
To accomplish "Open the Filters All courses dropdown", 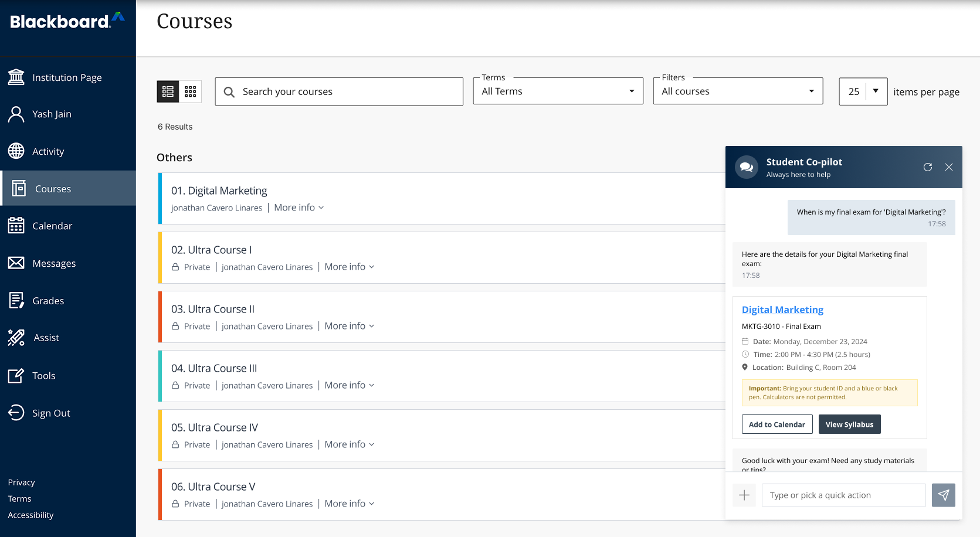I will pyautogui.click(x=738, y=91).
